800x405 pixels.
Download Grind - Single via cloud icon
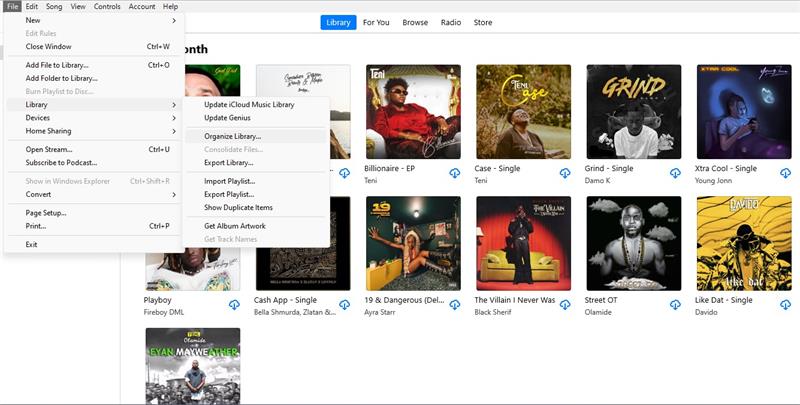click(675, 173)
